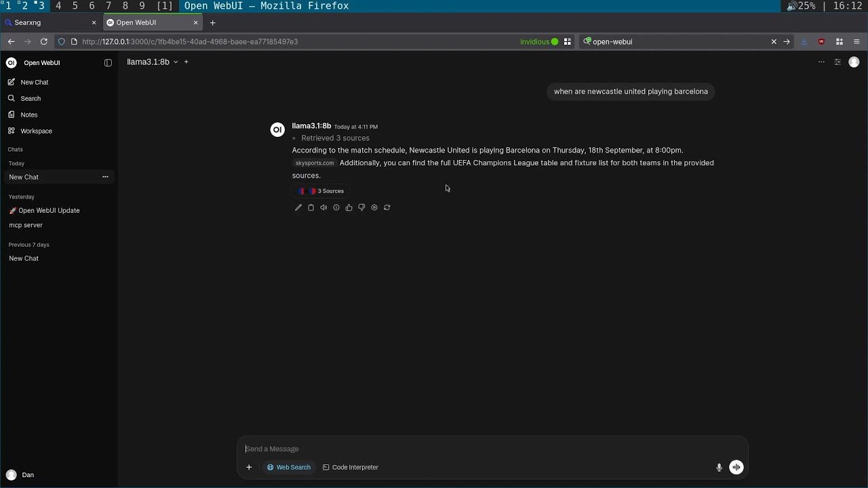This screenshot has width=868, height=488.
Task: Click the Invidious extension indicator
Action: (x=539, y=41)
